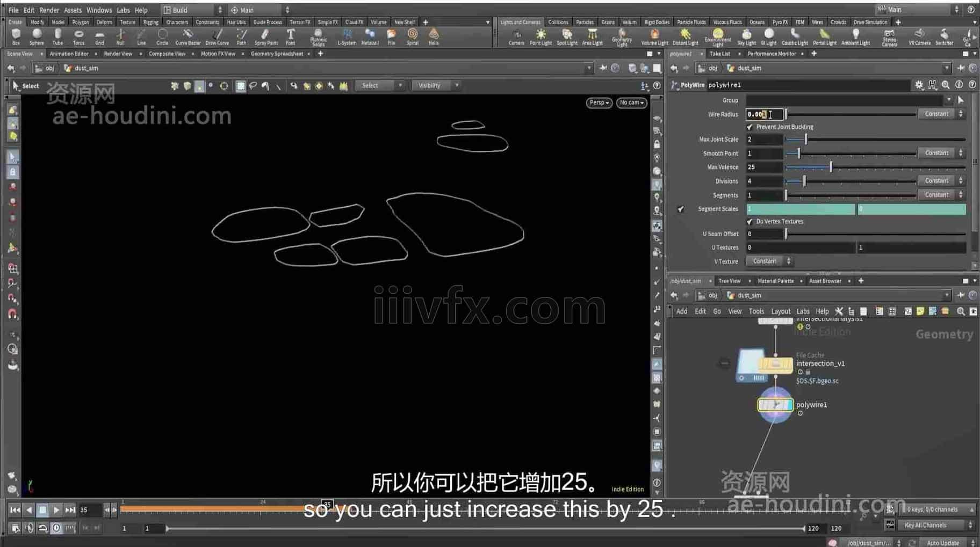Switch to the Performance Monitor tab
Viewport: 980px width, 547px height.
(x=772, y=54)
